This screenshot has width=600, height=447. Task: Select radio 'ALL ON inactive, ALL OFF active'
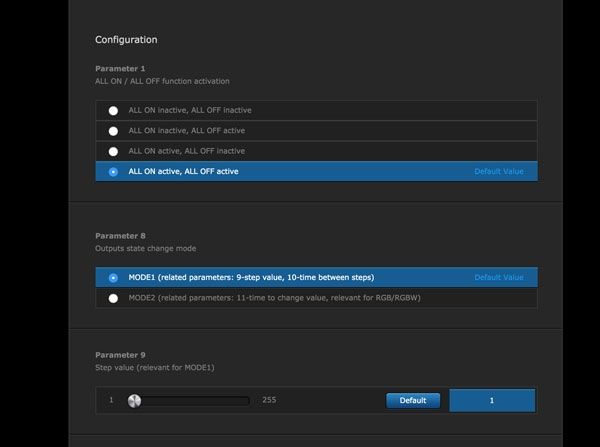click(113, 131)
